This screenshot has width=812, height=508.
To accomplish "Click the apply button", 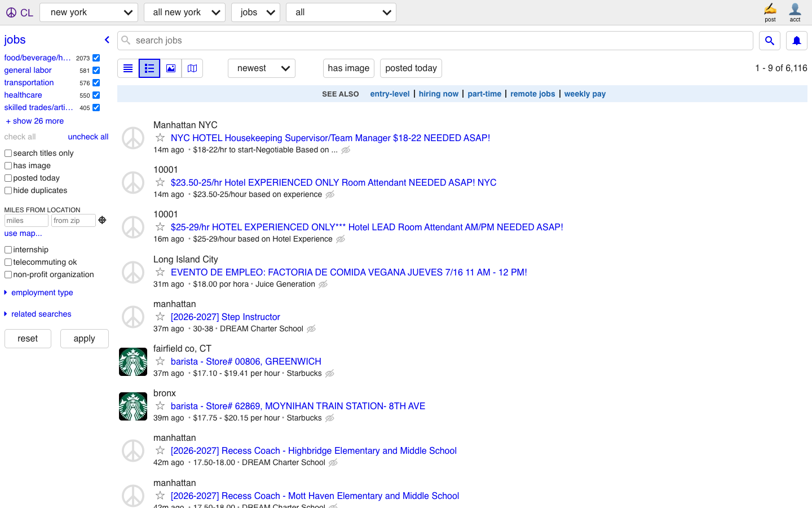I will click(84, 339).
